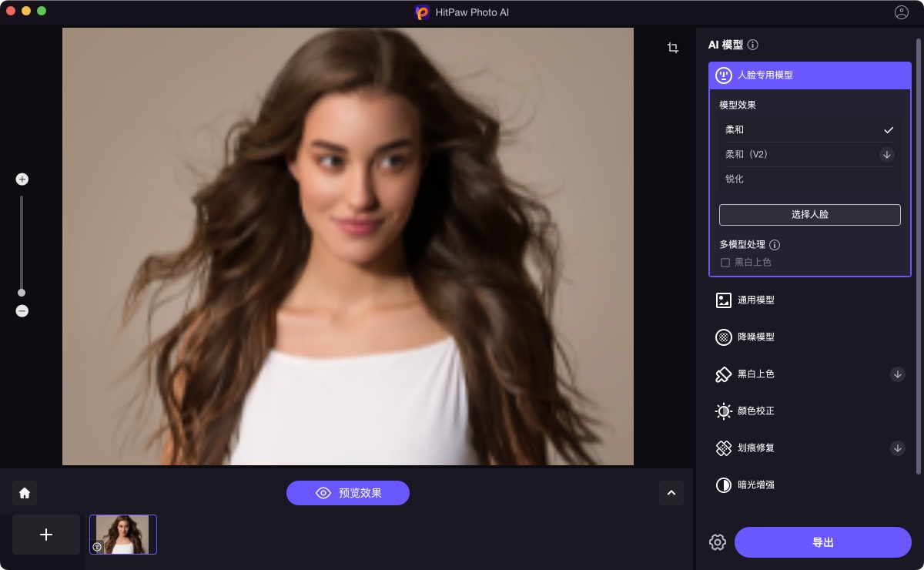Select the 划痕修复 model entry
The image size is (924, 570).
[x=810, y=448]
